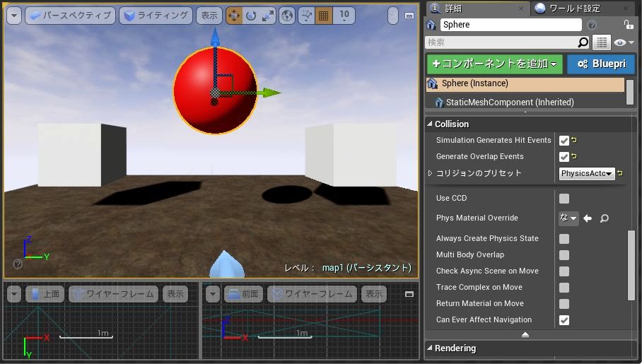
Task: Disable Simulation Generates Hit Events checkbox
Action: tap(564, 141)
